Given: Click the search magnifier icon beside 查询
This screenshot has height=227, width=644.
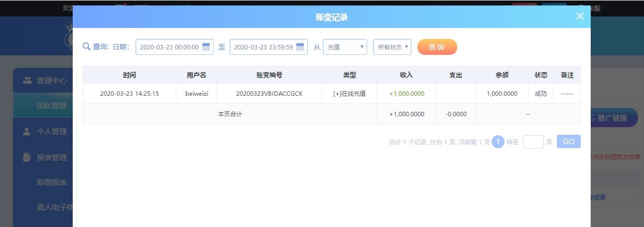Looking at the screenshot, I should [x=87, y=46].
